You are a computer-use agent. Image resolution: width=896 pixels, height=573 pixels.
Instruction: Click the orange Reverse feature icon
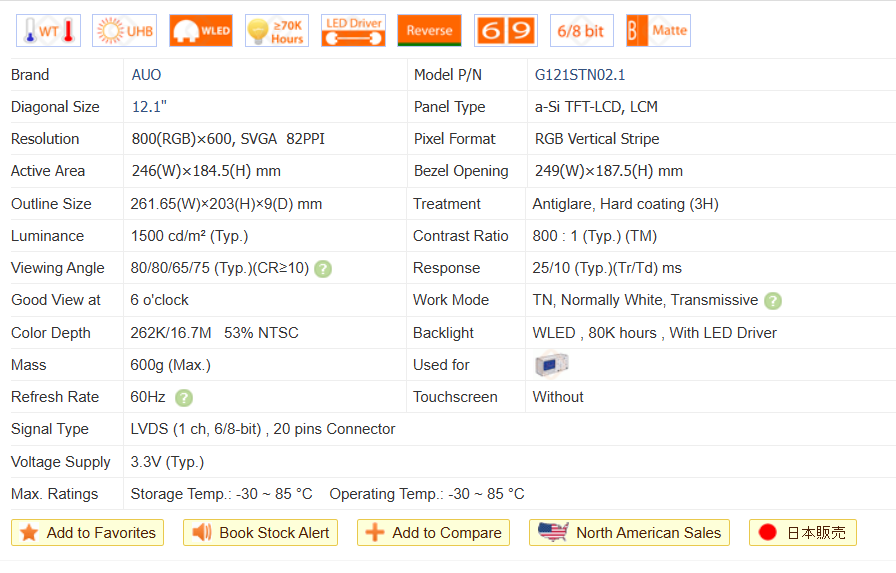(x=429, y=31)
